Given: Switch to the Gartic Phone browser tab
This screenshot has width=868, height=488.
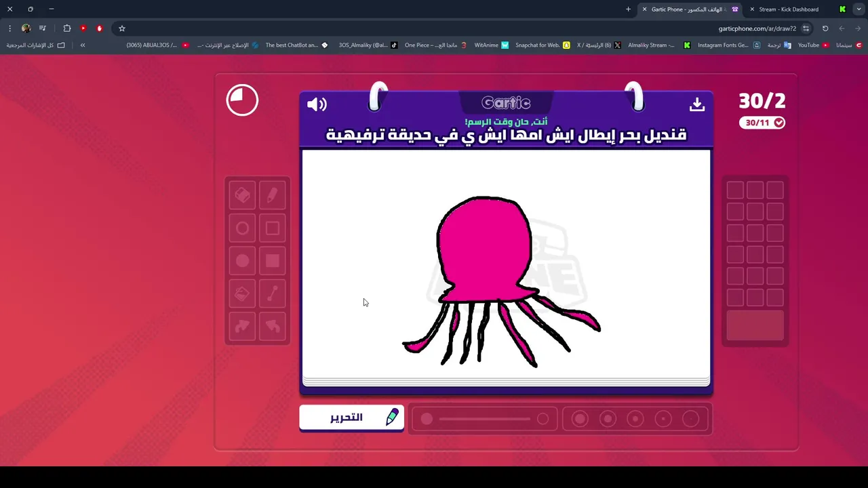Looking at the screenshot, I should click(689, 9).
